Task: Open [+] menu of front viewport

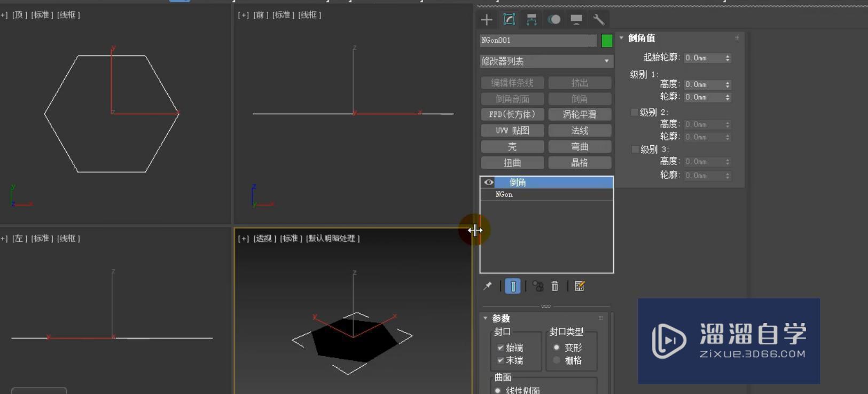Action: click(x=244, y=15)
